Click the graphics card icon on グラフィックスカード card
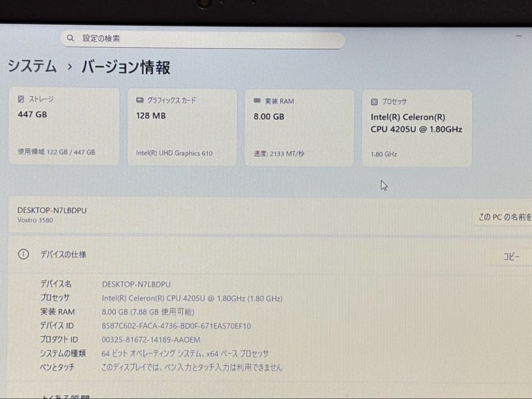532x399 pixels. 140,100
